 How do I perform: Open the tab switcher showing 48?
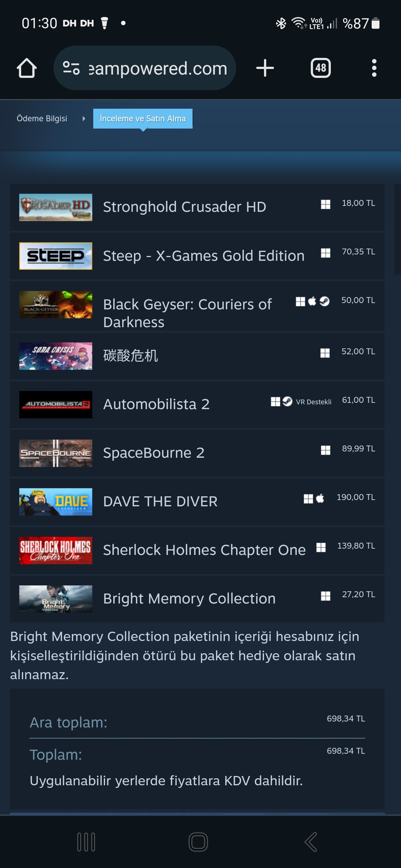tap(321, 68)
